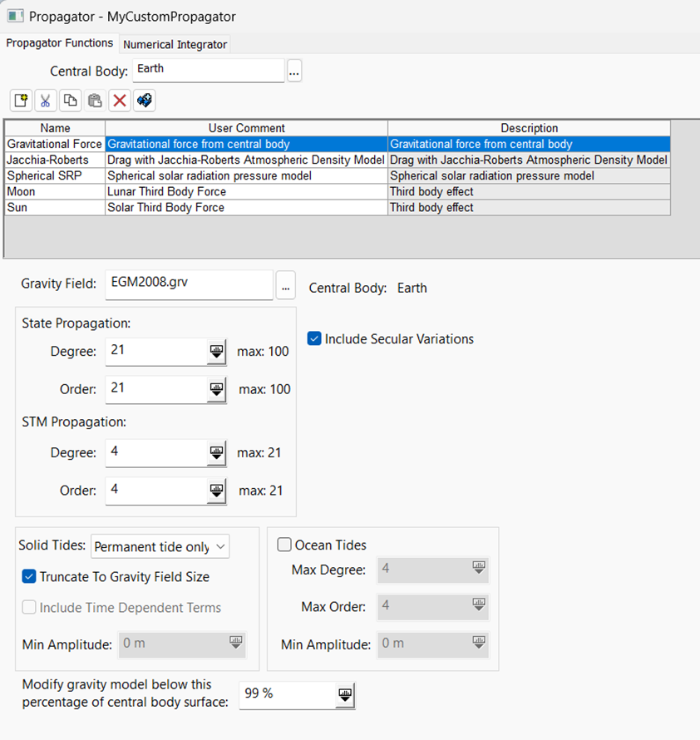Image resolution: width=700 pixels, height=740 pixels.
Task: Click the Central Body browse ellipsis button
Action: pyautogui.click(x=294, y=71)
